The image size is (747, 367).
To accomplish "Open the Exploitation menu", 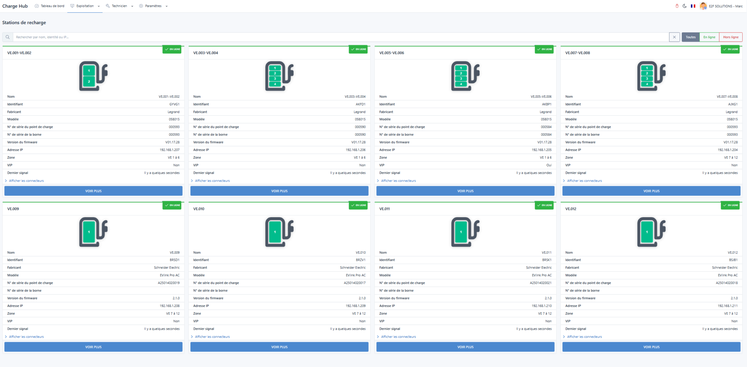I will tap(85, 6).
